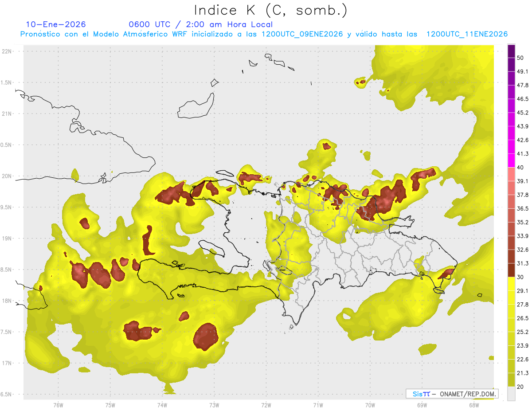The height and width of the screenshot is (411, 532).
Task: Click the colorbar label '45.2'
Action: click(x=523, y=113)
